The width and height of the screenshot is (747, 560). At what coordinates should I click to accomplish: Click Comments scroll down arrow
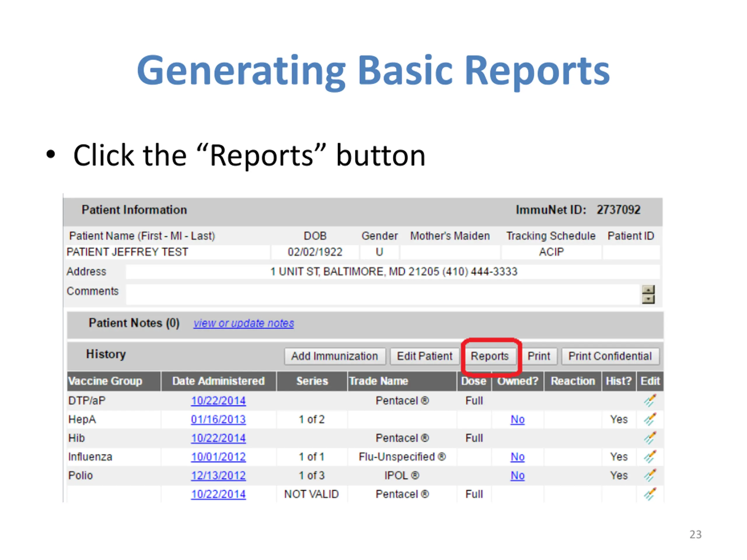click(648, 299)
